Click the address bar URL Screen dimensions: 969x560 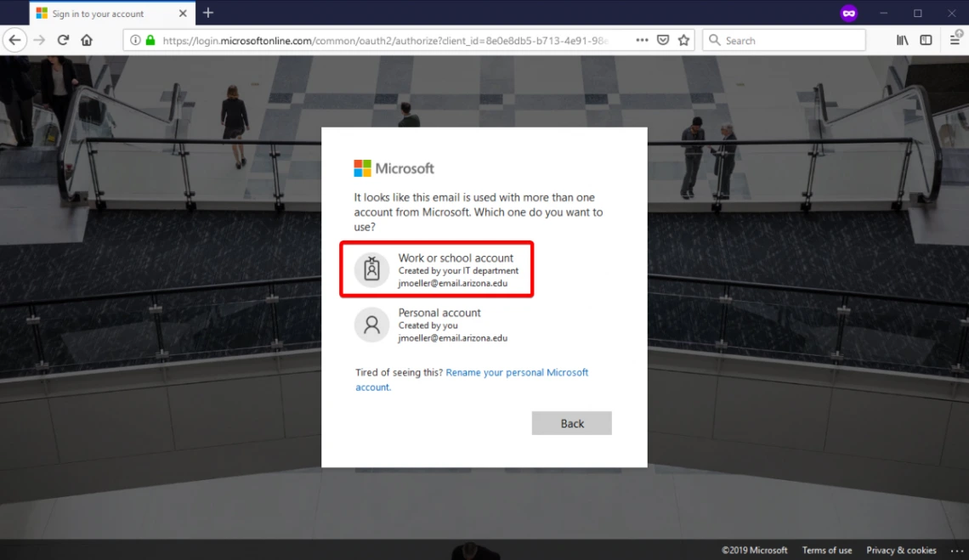[385, 41]
